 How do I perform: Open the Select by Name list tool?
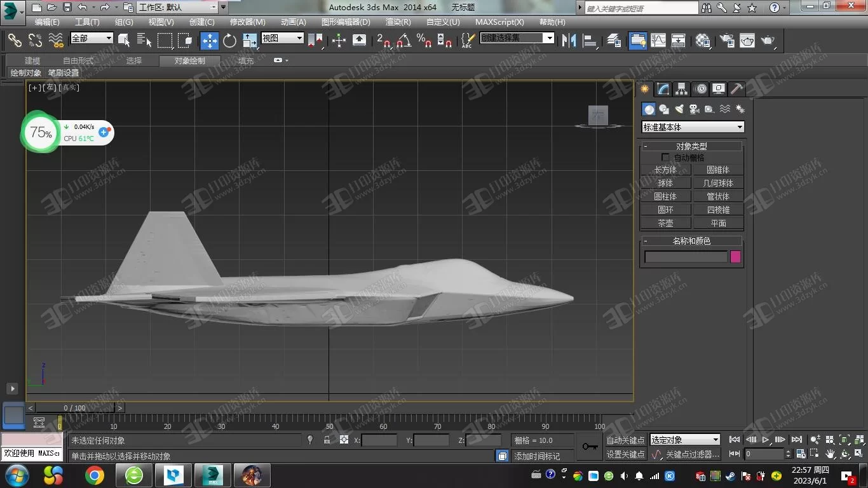click(x=144, y=40)
